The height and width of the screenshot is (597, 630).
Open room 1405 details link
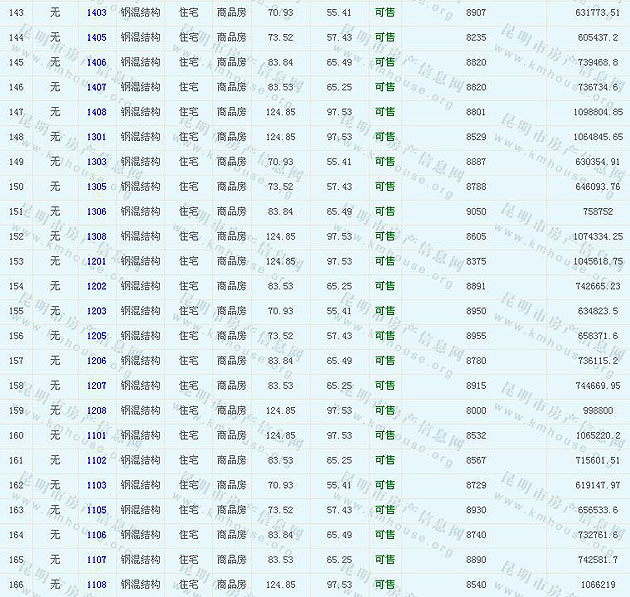[97, 37]
